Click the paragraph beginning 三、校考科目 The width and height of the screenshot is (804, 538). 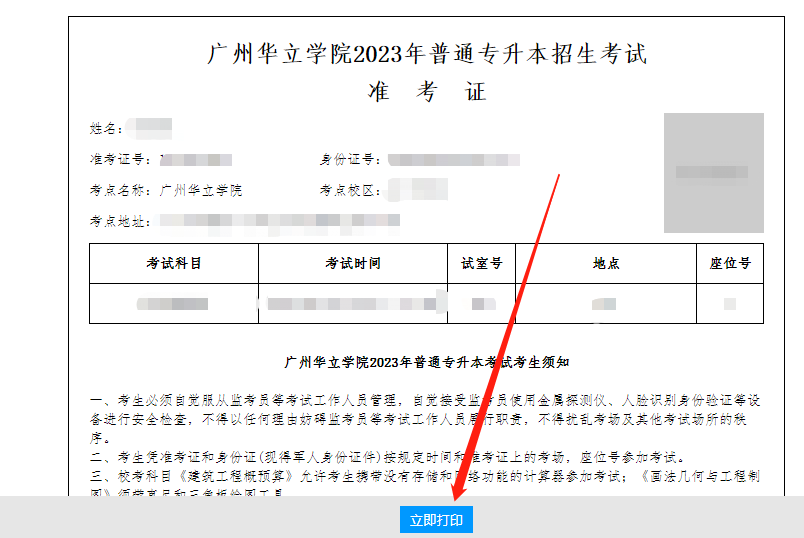425,482
